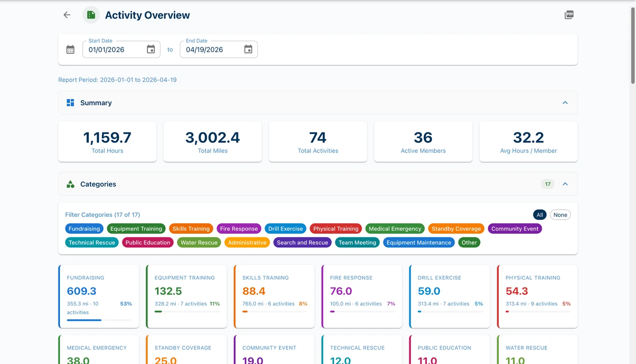Toggle the Skills Training filter chip
The width and height of the screenshot is (636, 364).
[191, 229]
